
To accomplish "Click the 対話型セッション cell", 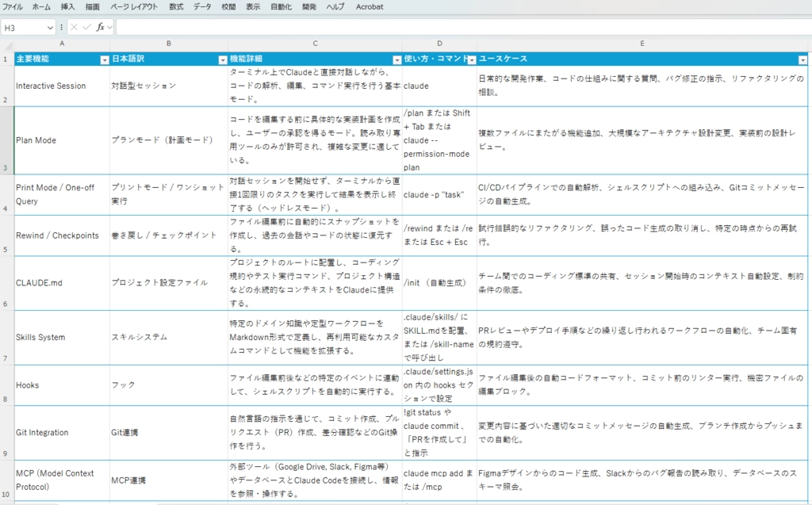I will click(x=169, y=86).
